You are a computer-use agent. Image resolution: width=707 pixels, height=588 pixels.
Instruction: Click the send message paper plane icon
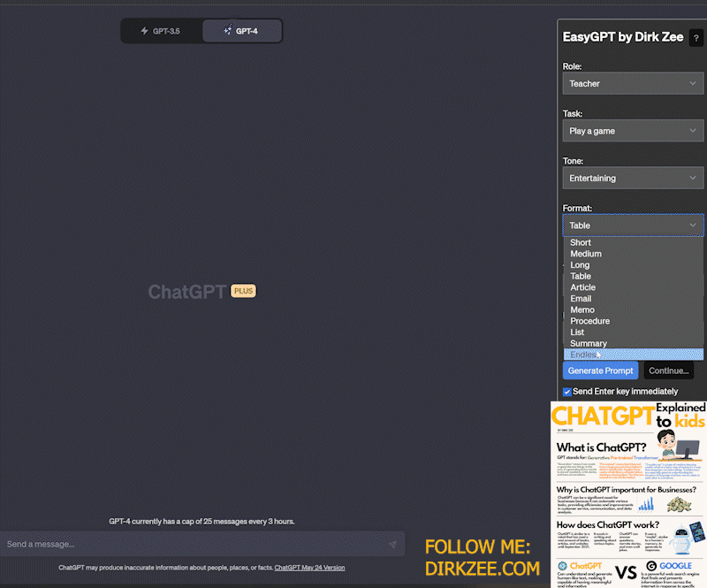pos(392,544)
